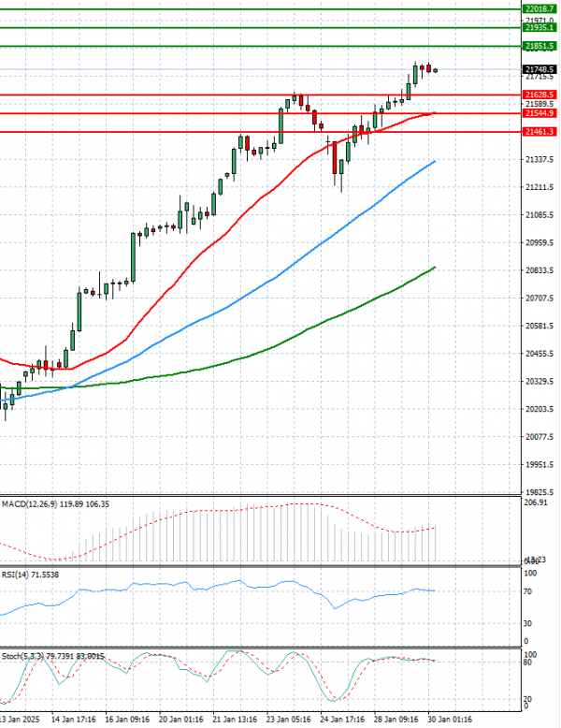
Task: Click the 16 Jan 09:16 time label
Action: coord(127,720)
